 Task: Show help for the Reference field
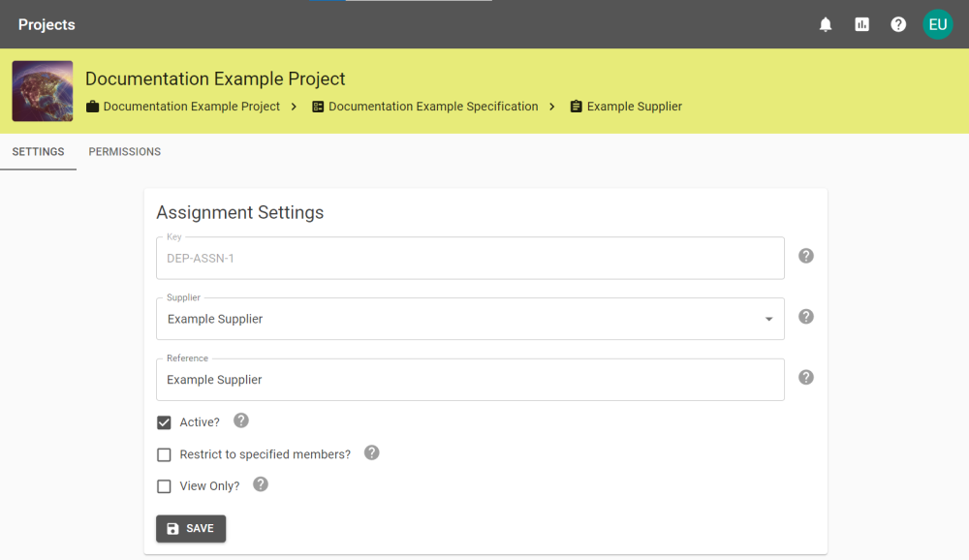pos(805,377)
